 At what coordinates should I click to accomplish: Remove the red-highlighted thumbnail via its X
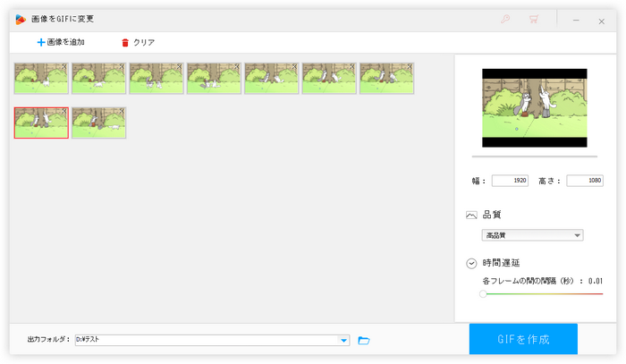[x=63, y=112]
